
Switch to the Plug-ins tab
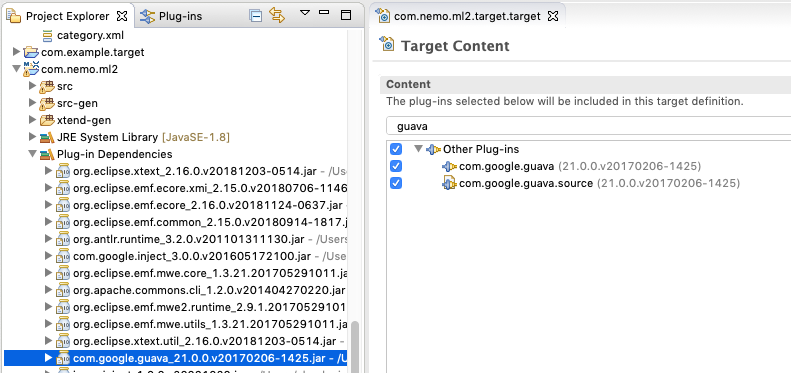tap(171, 16)
